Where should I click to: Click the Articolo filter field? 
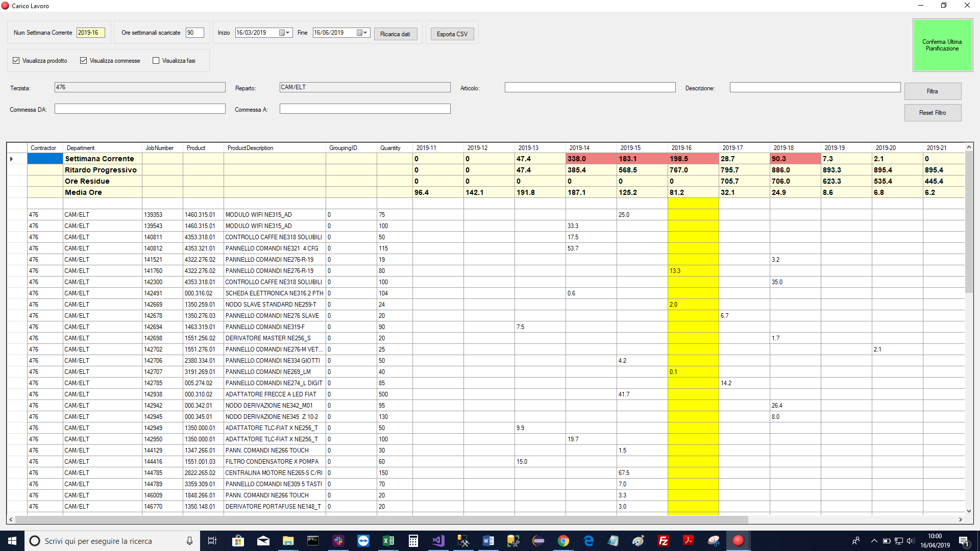tap(590, 87)
